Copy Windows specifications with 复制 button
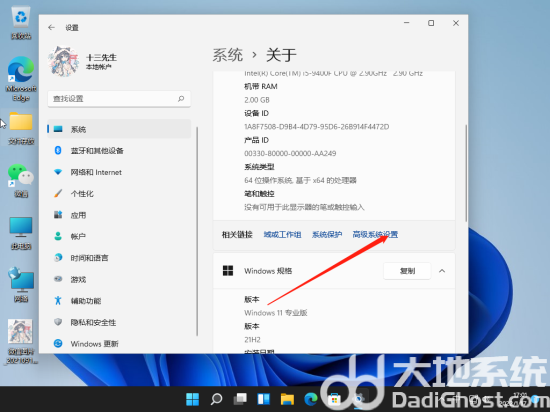 (x=407, y=271)
